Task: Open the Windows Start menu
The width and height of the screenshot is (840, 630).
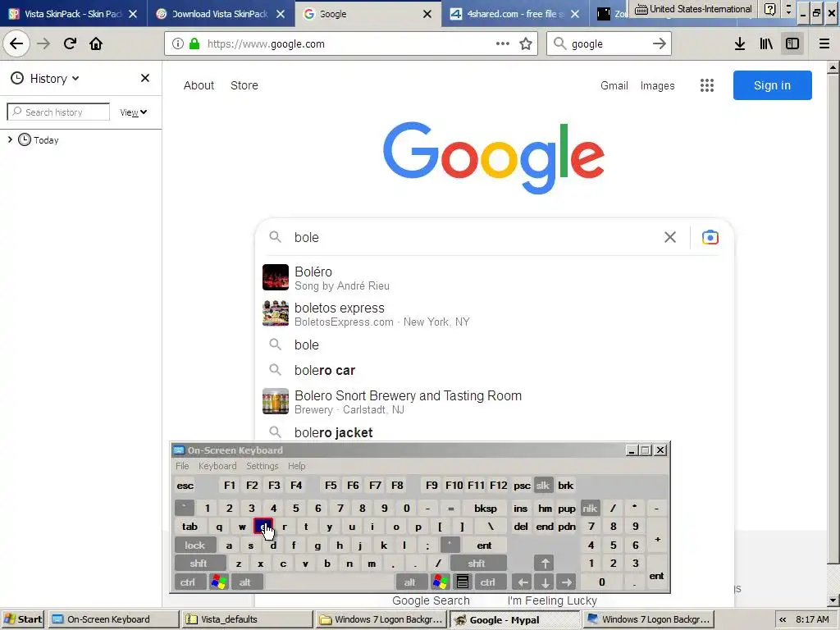Action: 22,619
